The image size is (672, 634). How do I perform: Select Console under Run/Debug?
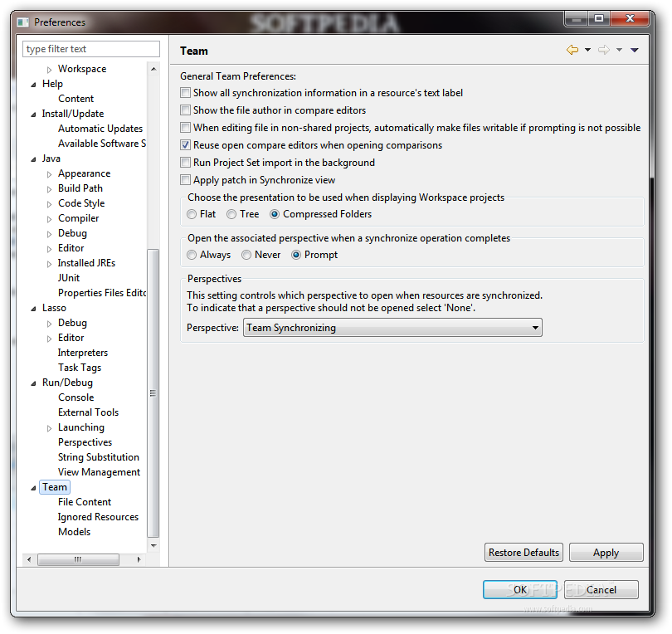(x=75, y=397)
